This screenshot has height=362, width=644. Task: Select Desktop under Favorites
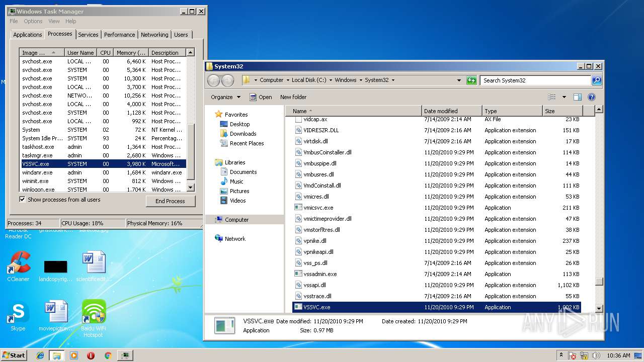(239, 124)
